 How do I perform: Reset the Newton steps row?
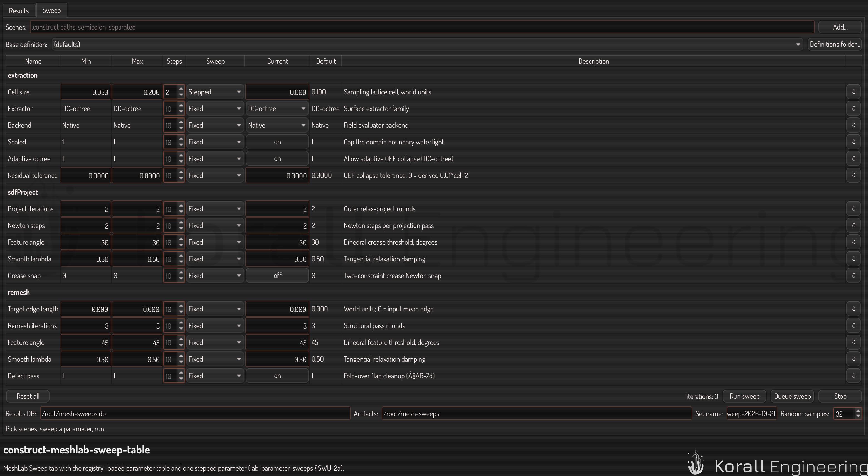854,225
